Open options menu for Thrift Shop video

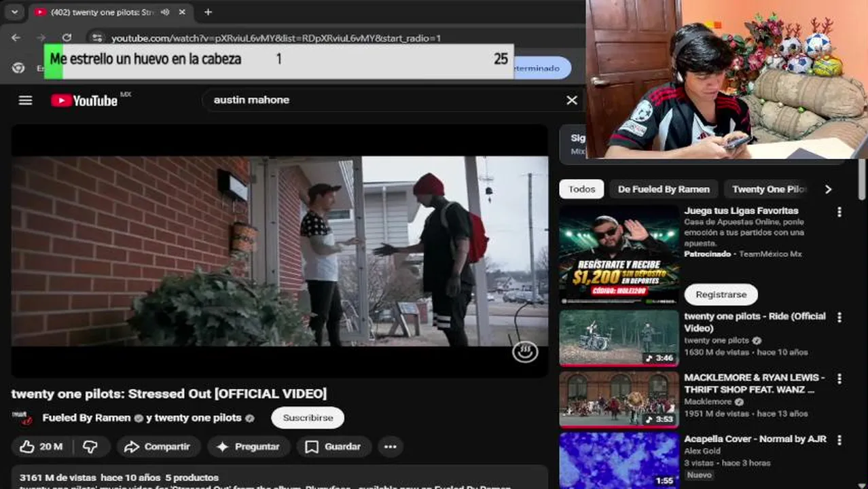click(x=839, y=378)
